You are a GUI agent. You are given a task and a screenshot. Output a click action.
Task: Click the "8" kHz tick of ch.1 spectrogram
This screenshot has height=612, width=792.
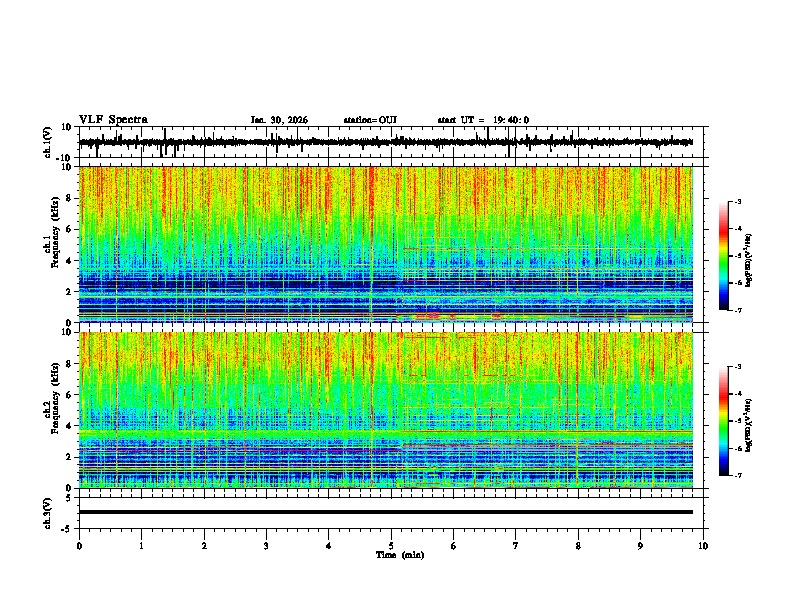click(69, 198)
